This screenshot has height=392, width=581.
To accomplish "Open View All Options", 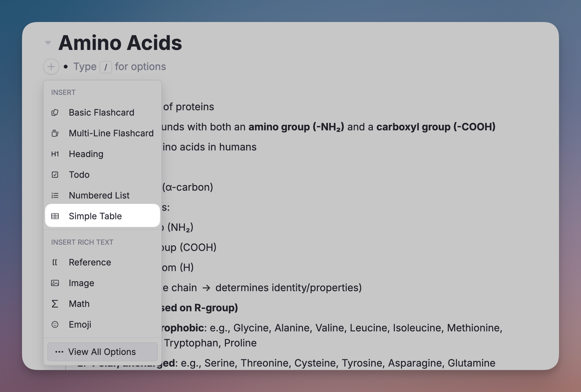I will 102,352.
